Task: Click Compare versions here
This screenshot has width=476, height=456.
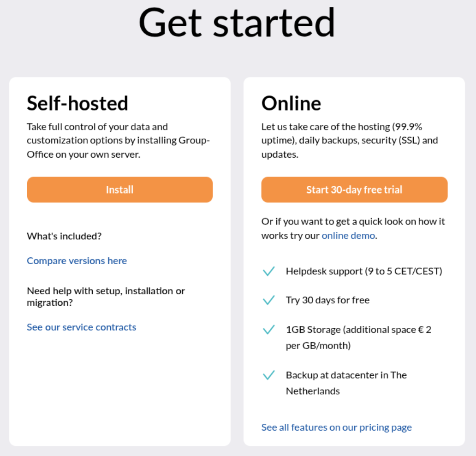Action: click(77, 261)
